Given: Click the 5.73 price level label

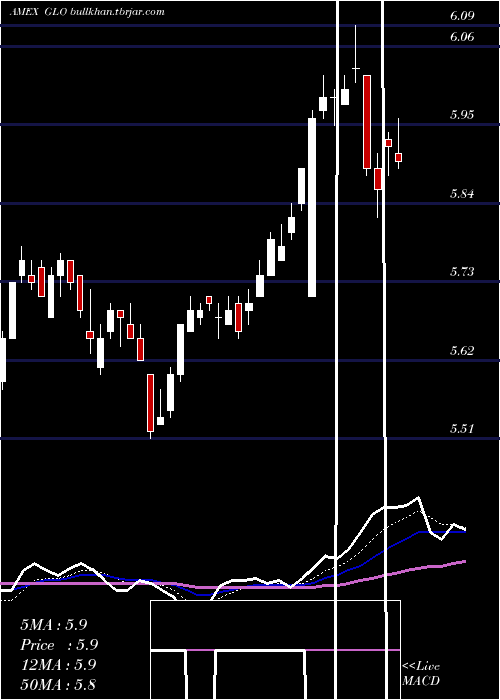Looking at the screenshot, I should coord(462,271).
